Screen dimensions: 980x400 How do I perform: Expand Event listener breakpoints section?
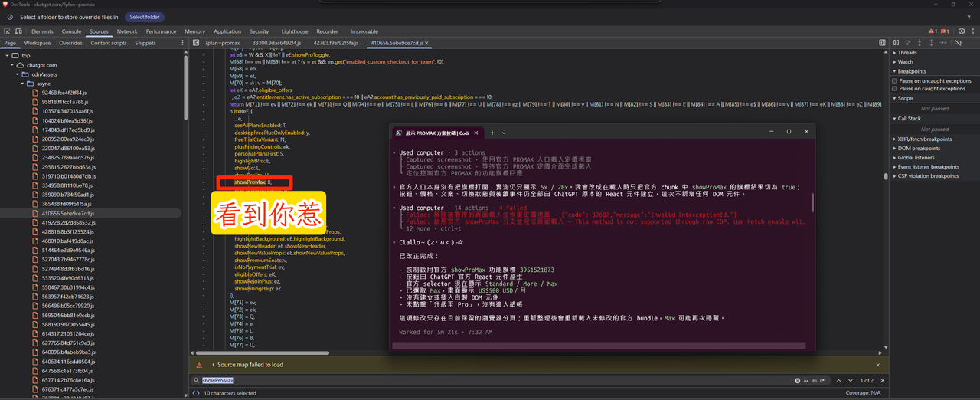click(x=926, y=166)
